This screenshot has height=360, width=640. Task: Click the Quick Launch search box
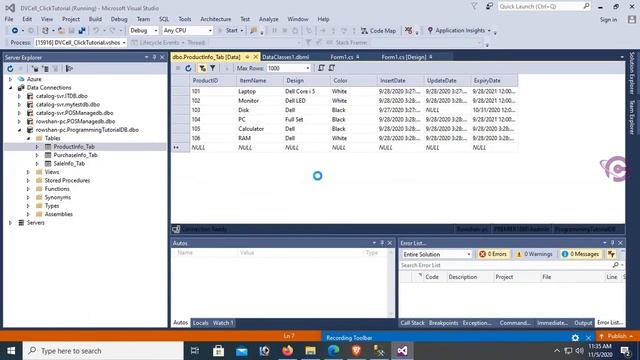point(544,6)
